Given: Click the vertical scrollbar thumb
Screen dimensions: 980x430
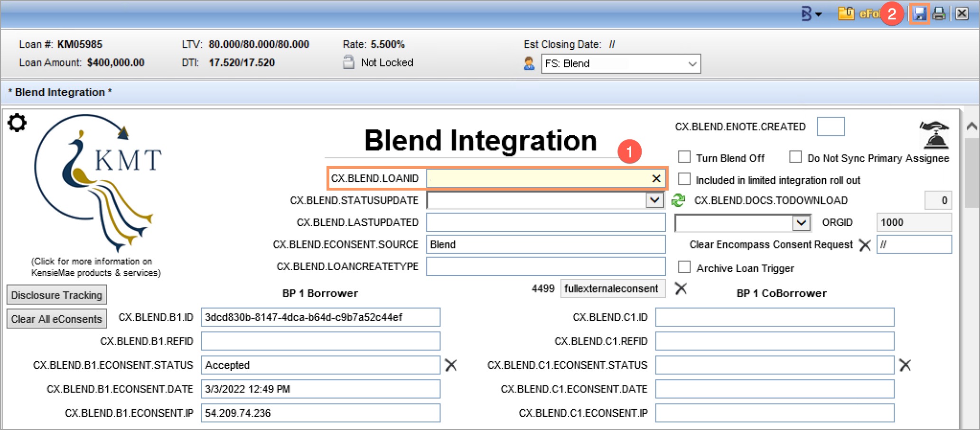Looking at the screenshot, I should 971,173.
